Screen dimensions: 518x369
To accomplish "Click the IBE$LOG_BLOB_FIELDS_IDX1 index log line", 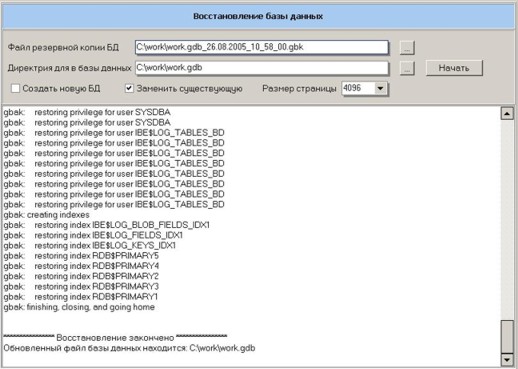I will click(x=107, y=225).
